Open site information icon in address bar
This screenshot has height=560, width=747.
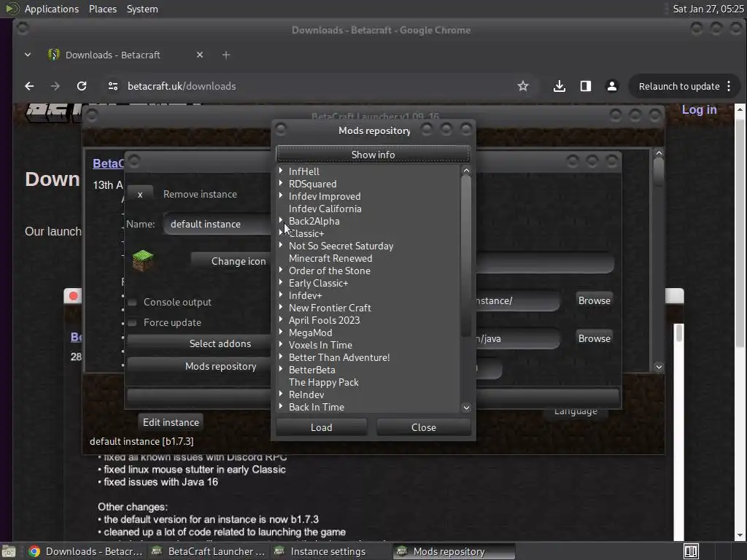point(113,86)
